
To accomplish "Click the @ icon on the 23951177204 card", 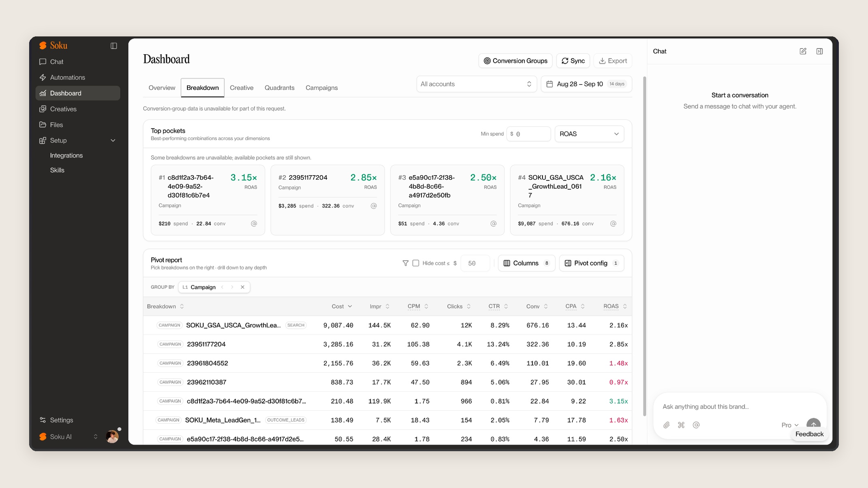I will tap(374, 206).
